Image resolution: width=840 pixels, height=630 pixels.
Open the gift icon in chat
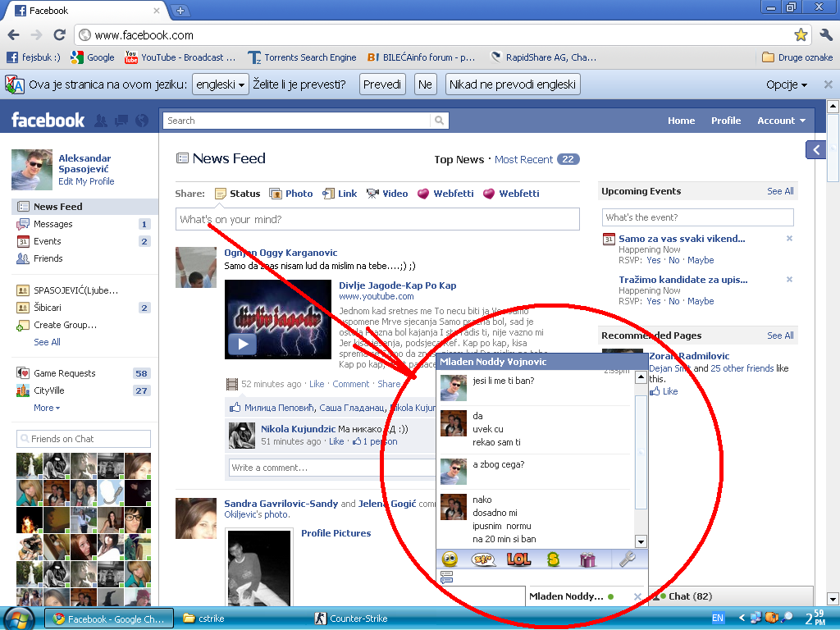coord(587,559)
